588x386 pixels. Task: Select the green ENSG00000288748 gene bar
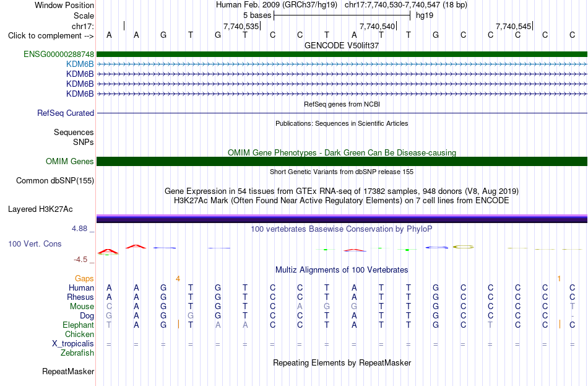tap(342, 54)
